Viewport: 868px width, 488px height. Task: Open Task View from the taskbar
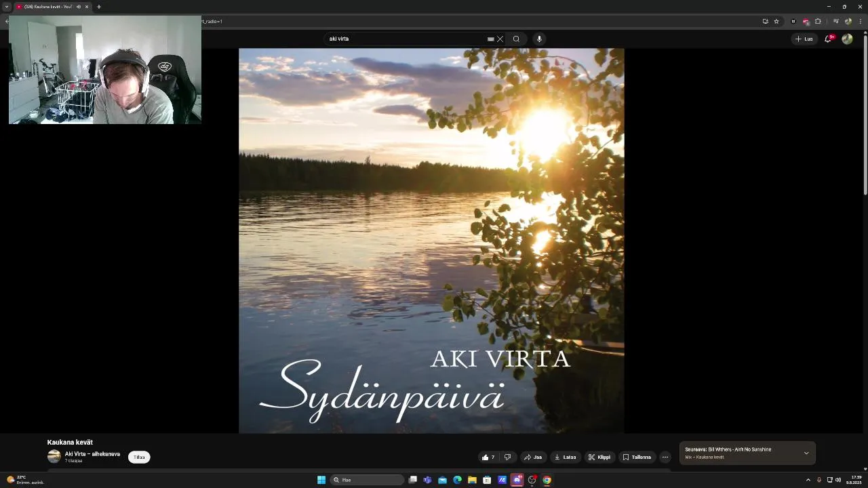point(412,480)
